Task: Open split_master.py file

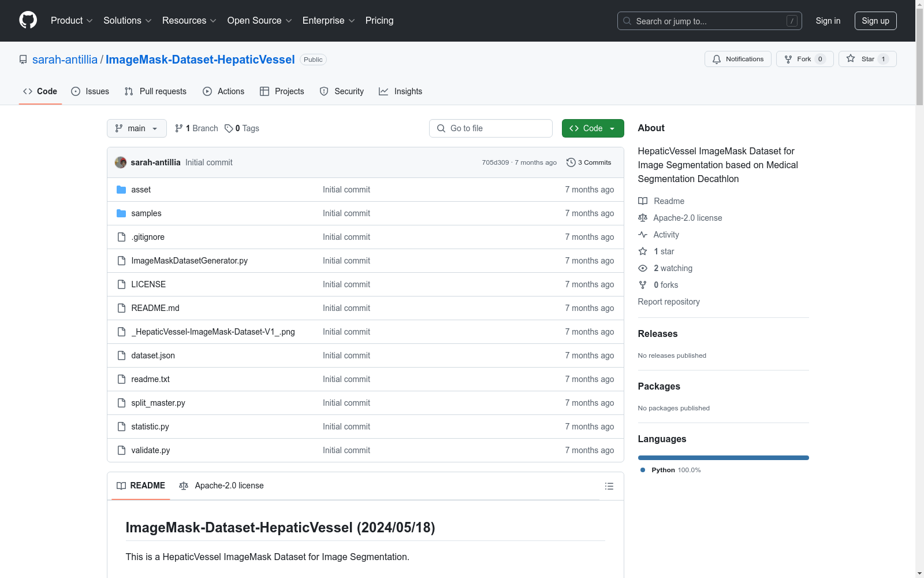Action: [x=158, y=403]
